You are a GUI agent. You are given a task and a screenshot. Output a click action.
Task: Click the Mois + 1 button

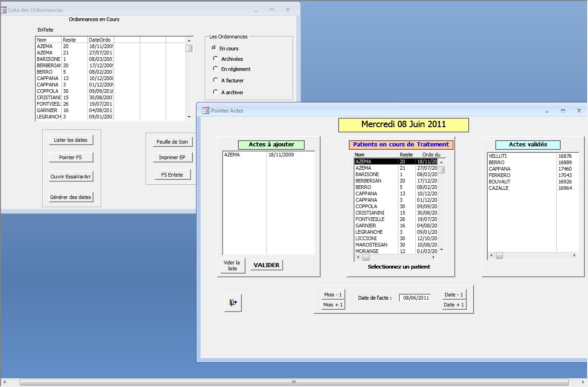pos(332,305)
